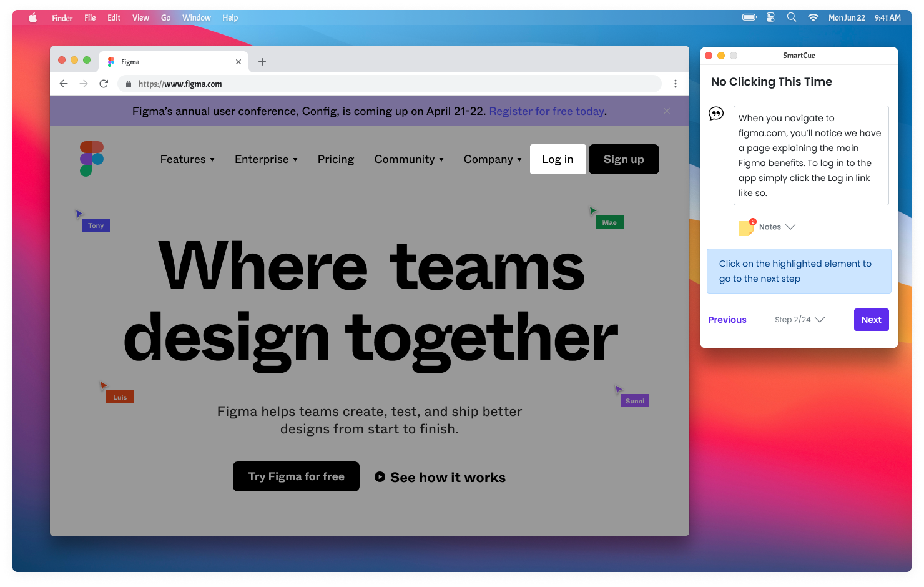Open the Apple menu
924x587 pixels.
pyautogui.click(x=33, y=18)
